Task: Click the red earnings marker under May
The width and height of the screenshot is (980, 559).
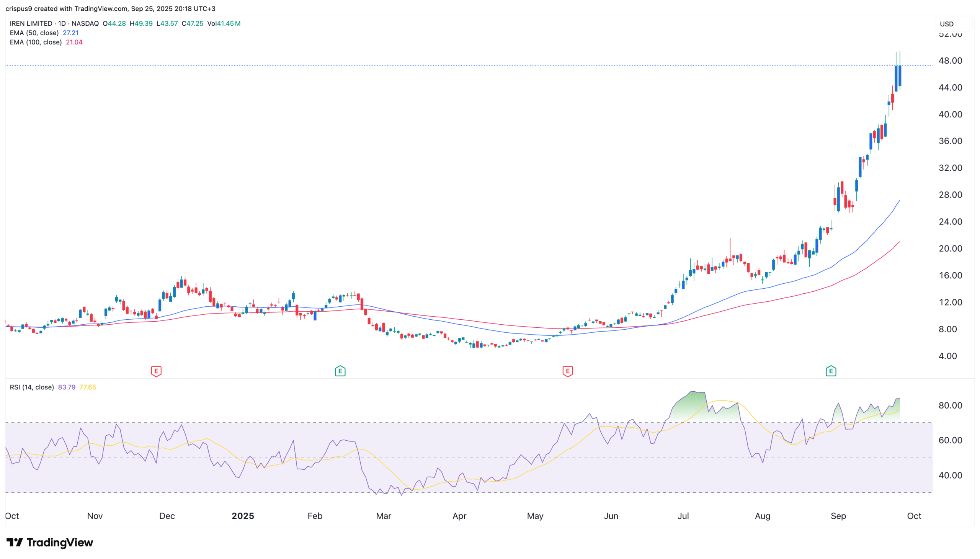Action: tap(567, 372)
